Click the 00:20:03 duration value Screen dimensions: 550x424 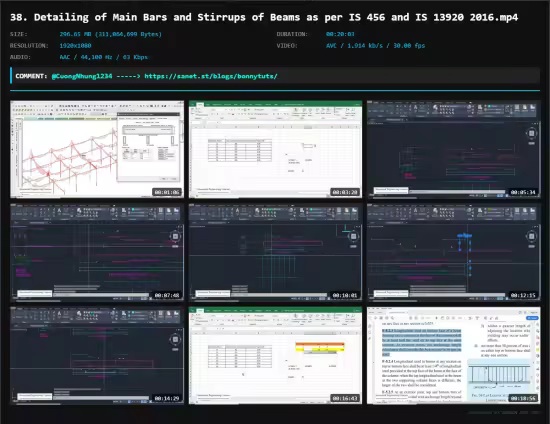click(x=340, y=34)
